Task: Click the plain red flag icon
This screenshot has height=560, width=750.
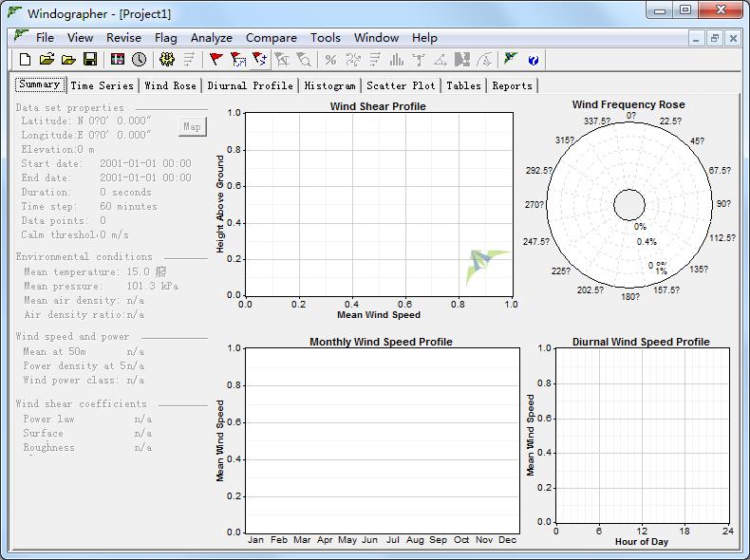Action: pyautogui.click(x=216, y=59)
